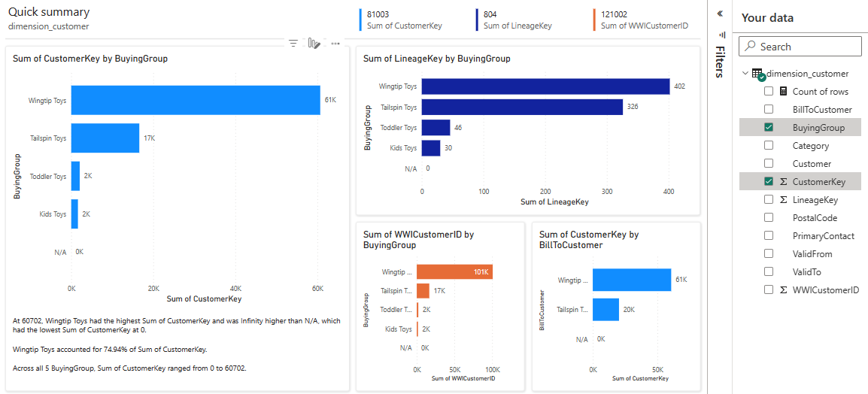Viewport: 868px width, 394px height.
Task: Click the sigma icon next to LineageKey
Action: (x=783, y=200)
